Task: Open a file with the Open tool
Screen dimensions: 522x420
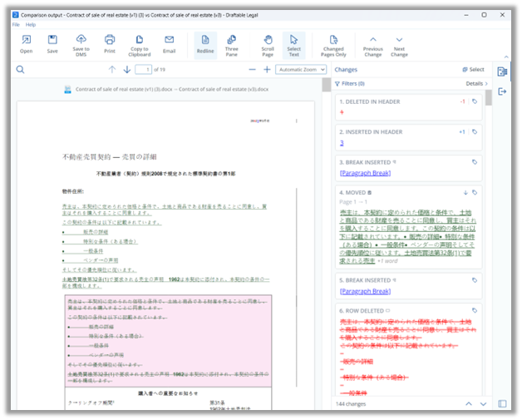Action: [x=26, y=44]
